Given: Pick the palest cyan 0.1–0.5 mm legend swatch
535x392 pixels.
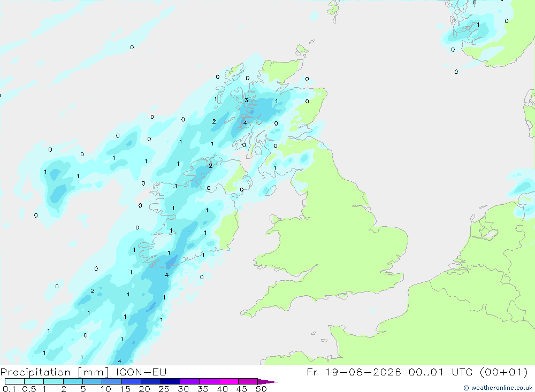Looking at the screenshot, I should (14, 381).
